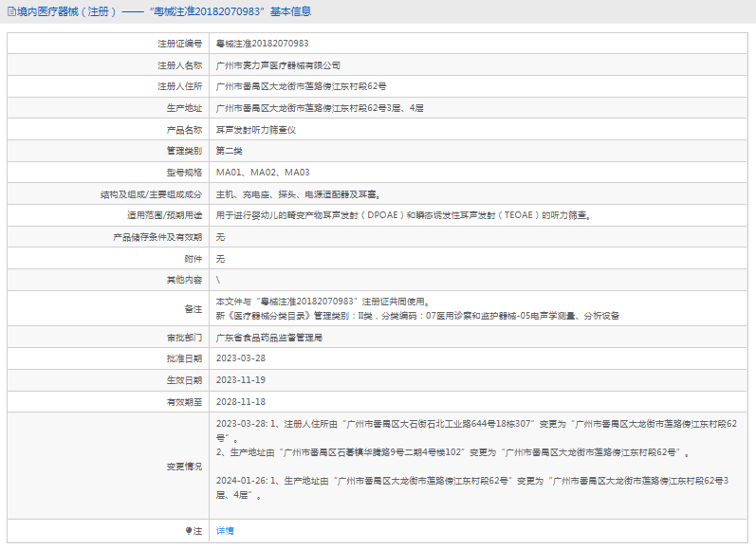Screen dimensions: 756x550
Task: Open the 详情 details link
Action: pos(225,531)
